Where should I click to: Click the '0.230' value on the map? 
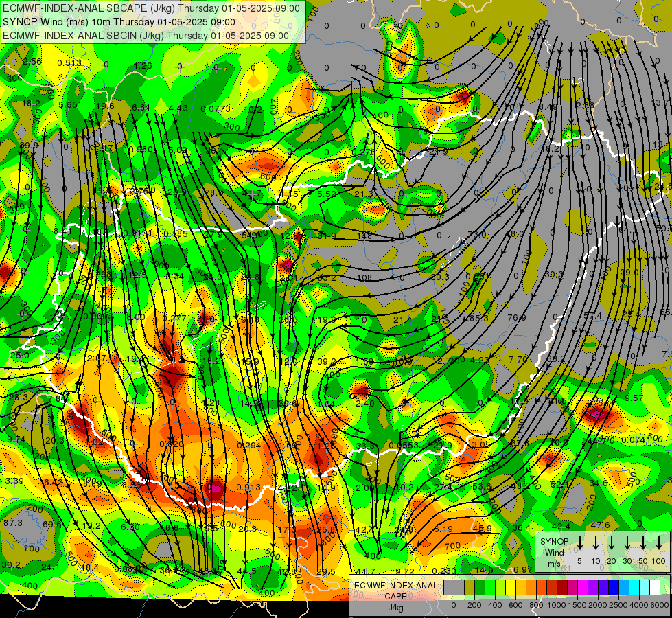point(444,571)
